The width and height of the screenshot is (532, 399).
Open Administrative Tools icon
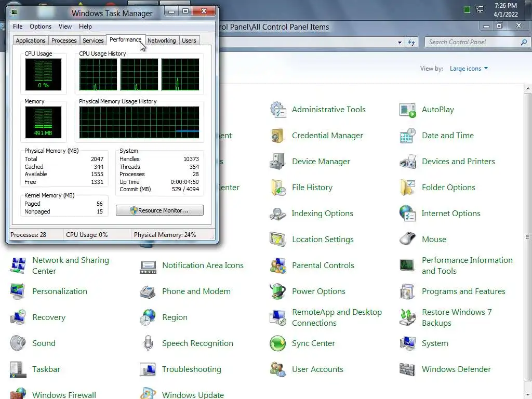coord(278,110)
